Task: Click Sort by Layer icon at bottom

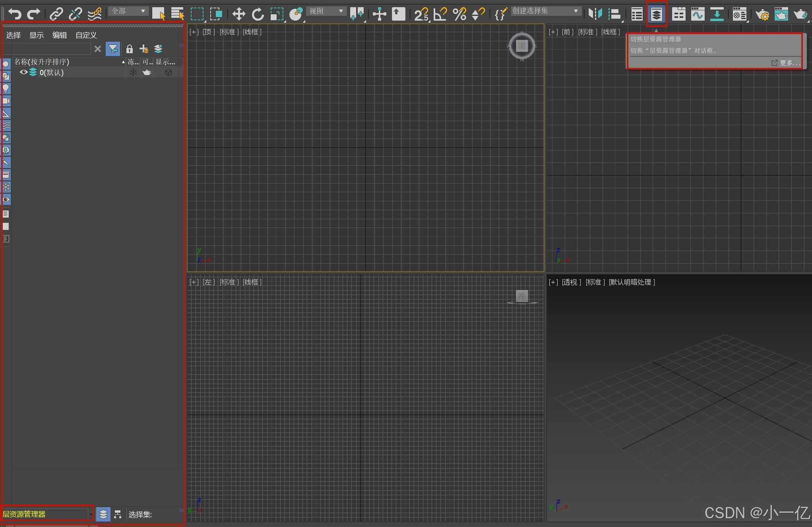Action: coord(103,514)
